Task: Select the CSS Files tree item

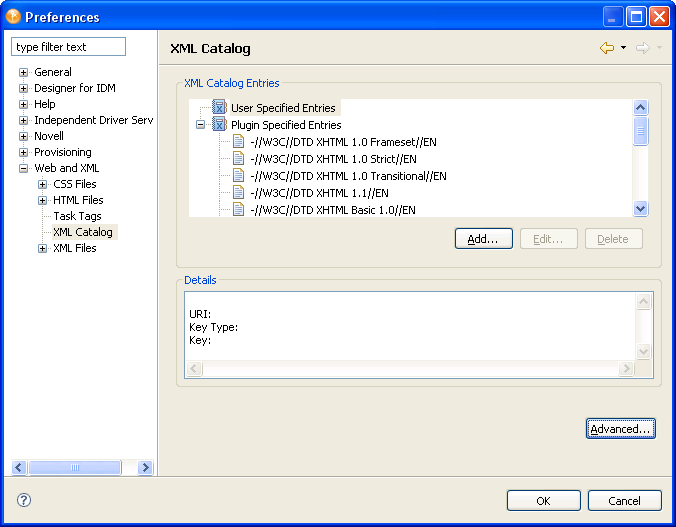Action: 75,184
